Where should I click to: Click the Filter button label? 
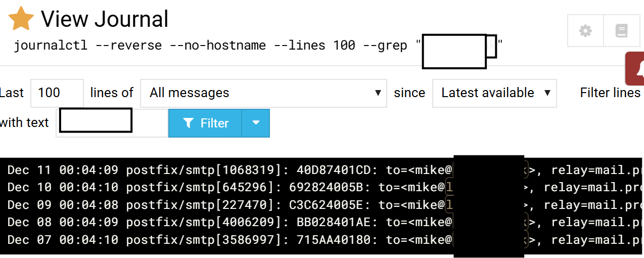pyautogui.click(x=214, y=123)
